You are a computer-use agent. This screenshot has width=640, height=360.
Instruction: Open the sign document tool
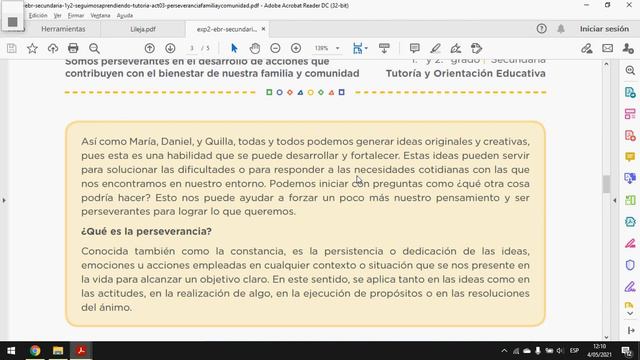456,49
